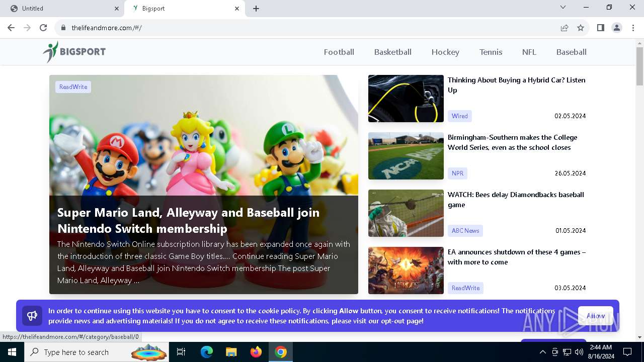Click the ReadWrite tag on featured image

[x=73, y=87]
